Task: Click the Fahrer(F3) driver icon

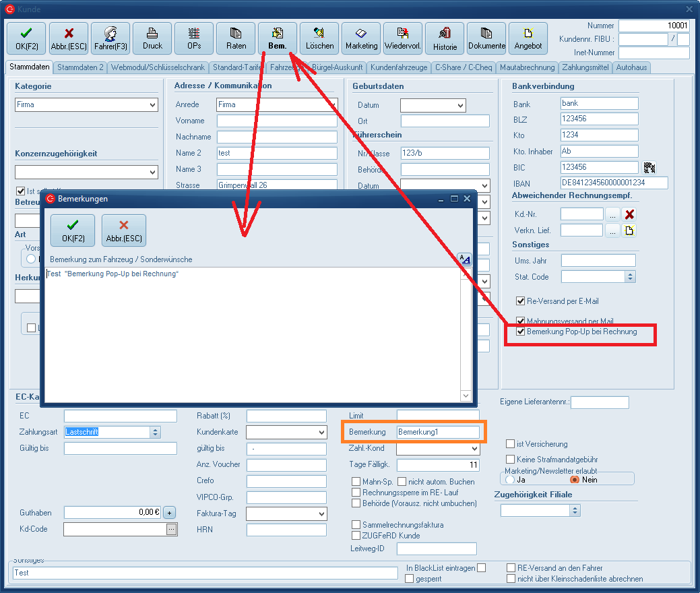Action: [x=110, y=38]
